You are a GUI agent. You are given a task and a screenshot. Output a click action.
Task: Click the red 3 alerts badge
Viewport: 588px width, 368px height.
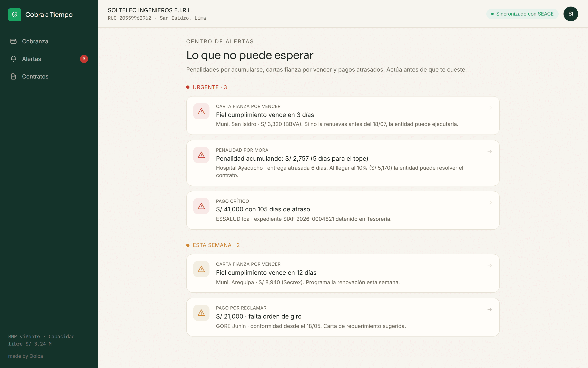(x=84, y=59)
